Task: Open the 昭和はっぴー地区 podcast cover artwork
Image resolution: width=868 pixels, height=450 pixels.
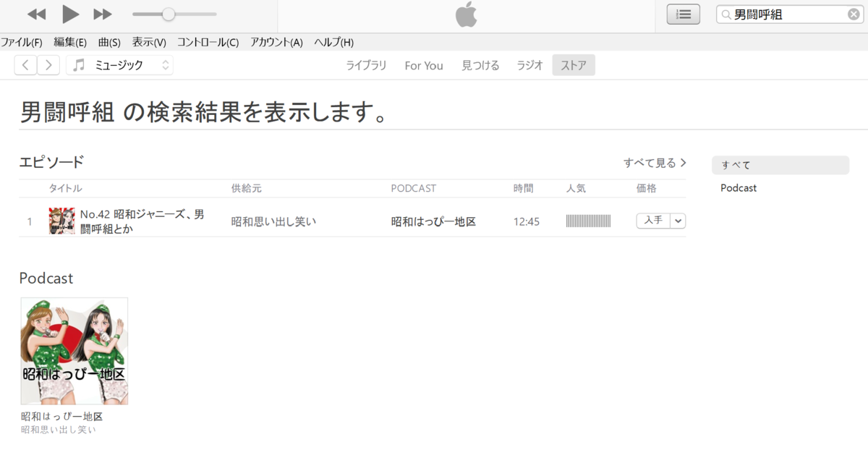Action: (x=75, y=351)
